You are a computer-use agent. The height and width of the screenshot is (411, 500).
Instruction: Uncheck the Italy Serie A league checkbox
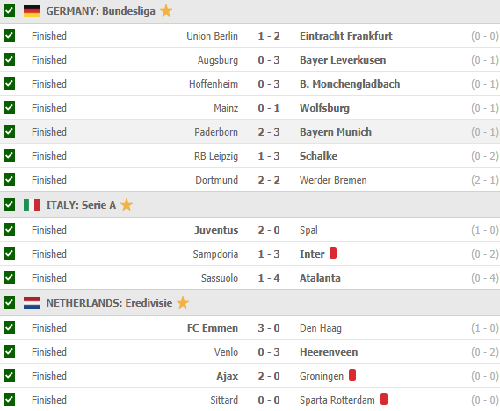pos(9,205)
